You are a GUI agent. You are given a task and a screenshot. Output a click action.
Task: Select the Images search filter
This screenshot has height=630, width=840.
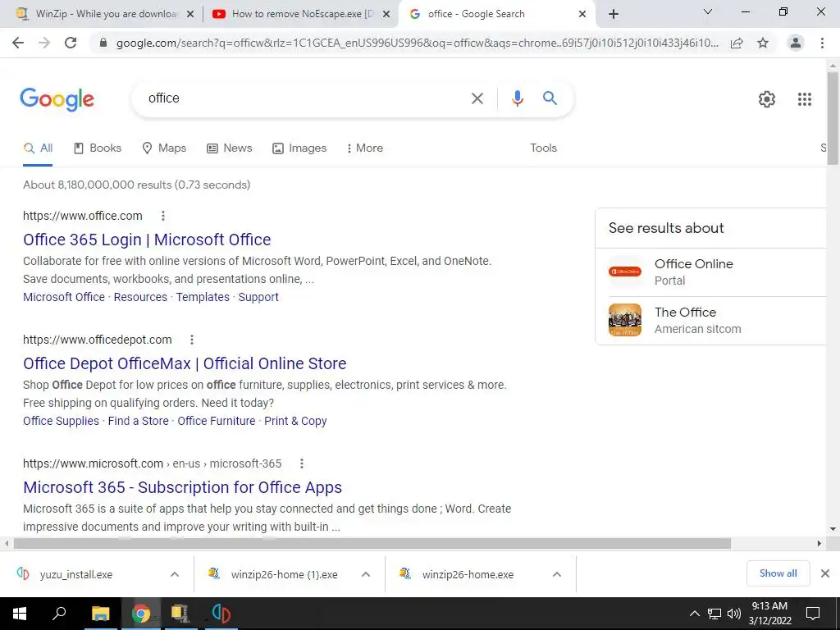click(x=299, y=148)
